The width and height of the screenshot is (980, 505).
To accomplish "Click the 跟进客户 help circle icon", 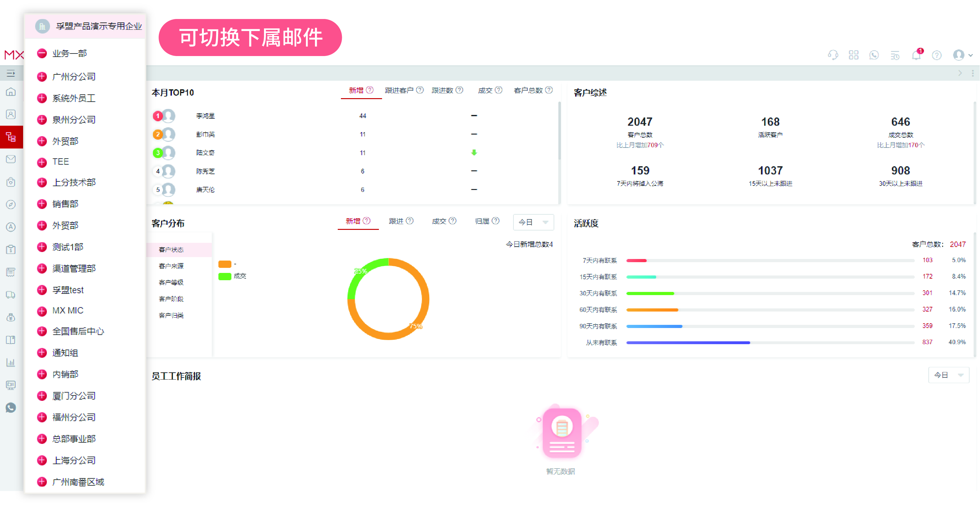I will [420, 90].
